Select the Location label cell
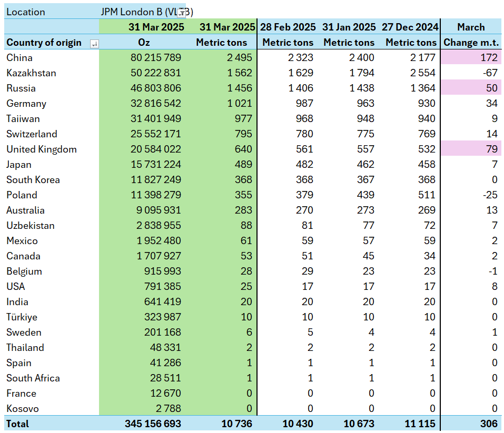Viewport: 504px width, 433px height. click(x=26, y=12)
